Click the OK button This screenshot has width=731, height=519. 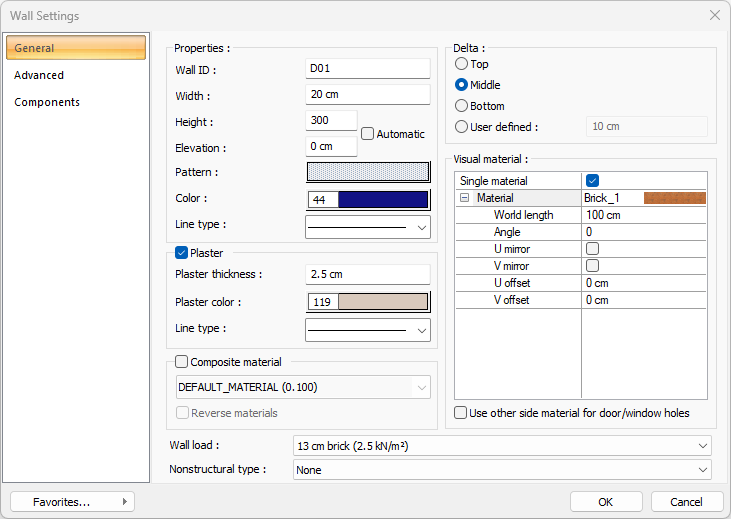[605, 501]
